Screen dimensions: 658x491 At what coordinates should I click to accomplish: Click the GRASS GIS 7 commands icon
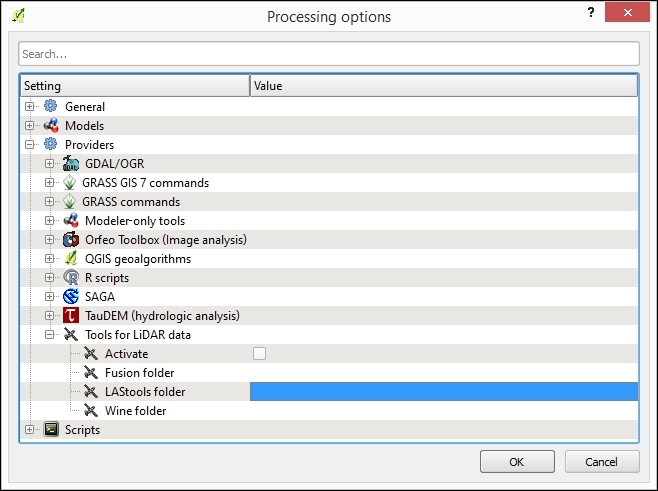pyautogui.click(x=69, y=183)
